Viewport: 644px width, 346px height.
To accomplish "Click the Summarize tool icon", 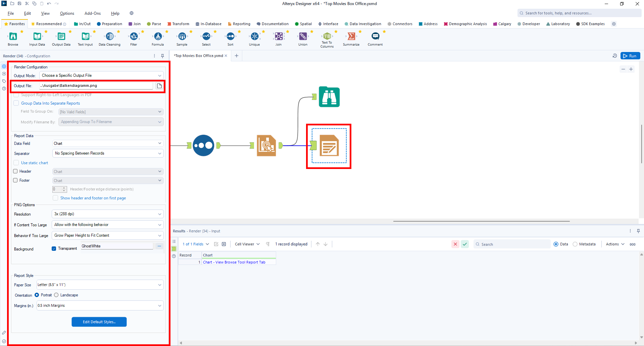I will coord(351,37).
